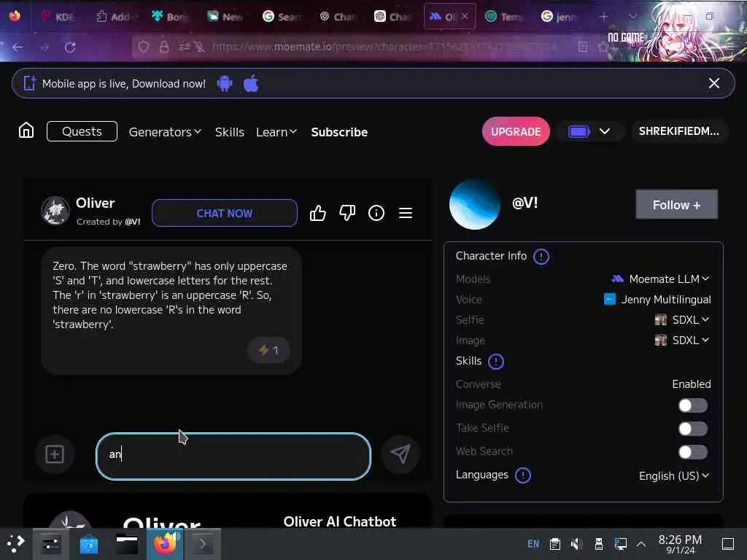Open Languages help icon

coord(523,475)
